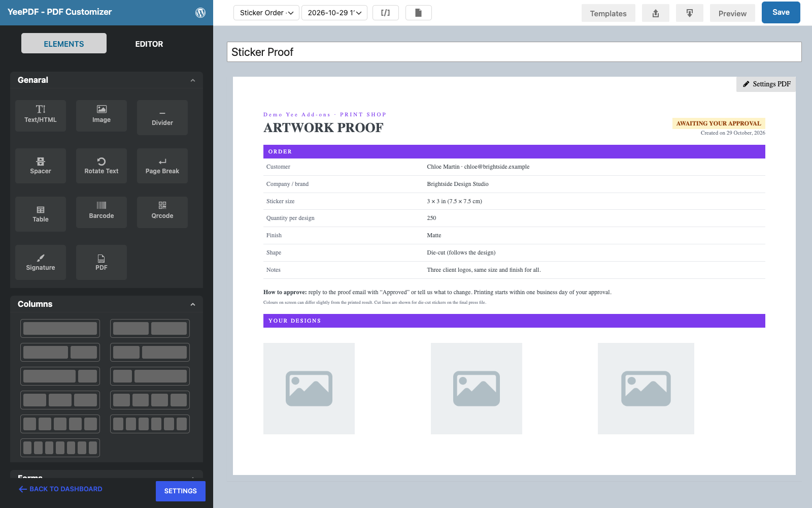Click the ARTWORK PROOF heading
Viewport: 812px width, 508px height.
pyautogui.click(x=324, y=128)
